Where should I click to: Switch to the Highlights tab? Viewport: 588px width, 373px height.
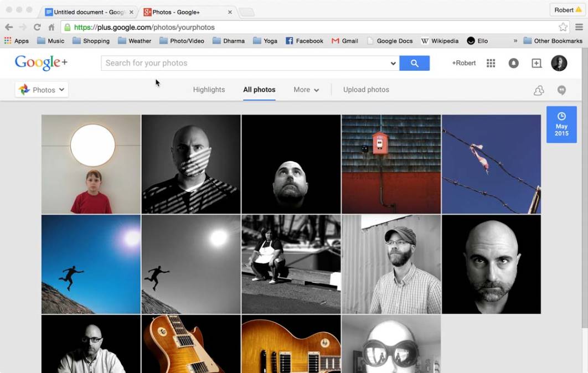pyautogui.click(x=209, y=90)
